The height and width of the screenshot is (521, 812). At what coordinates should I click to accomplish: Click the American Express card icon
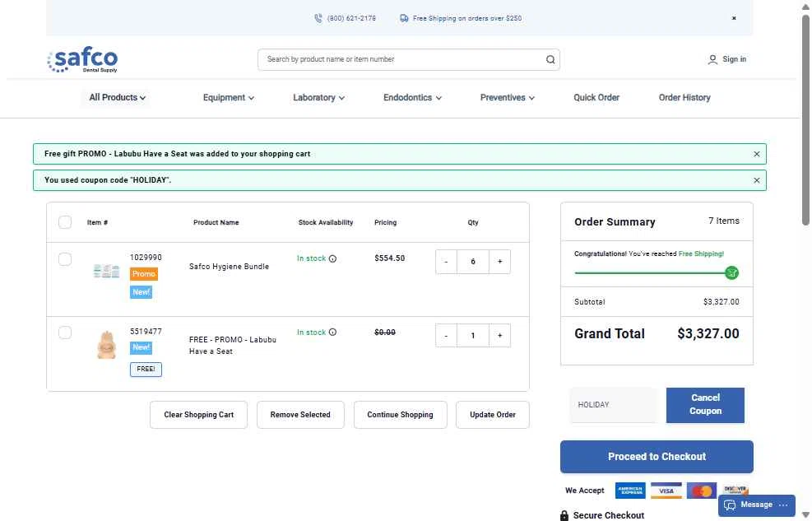tap(630, 491)
